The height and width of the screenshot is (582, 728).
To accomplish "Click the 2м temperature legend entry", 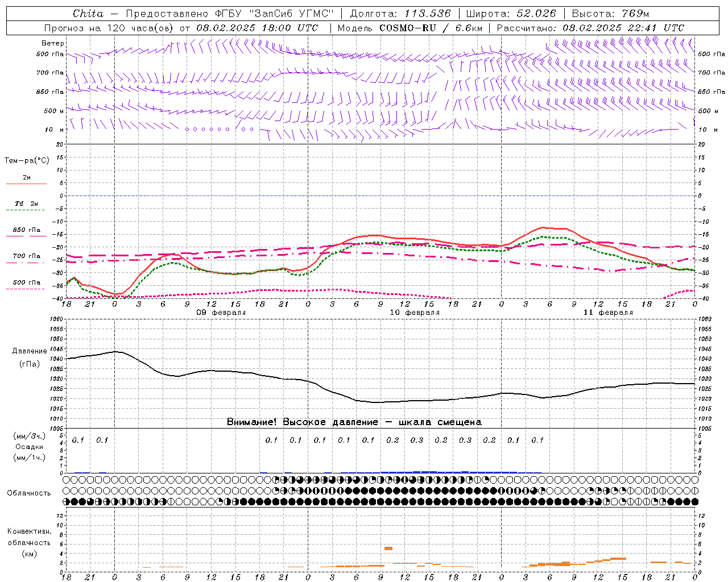I will point(27,177).
